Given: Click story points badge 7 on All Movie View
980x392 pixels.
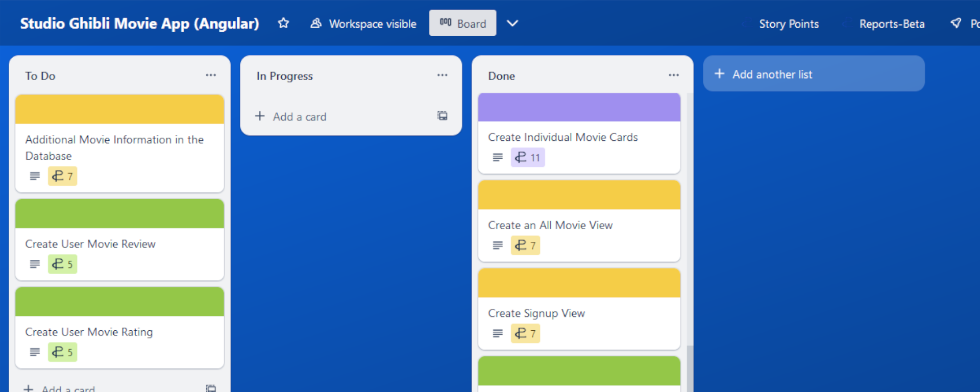Looking at the screenshot, I should coord(525,246).
